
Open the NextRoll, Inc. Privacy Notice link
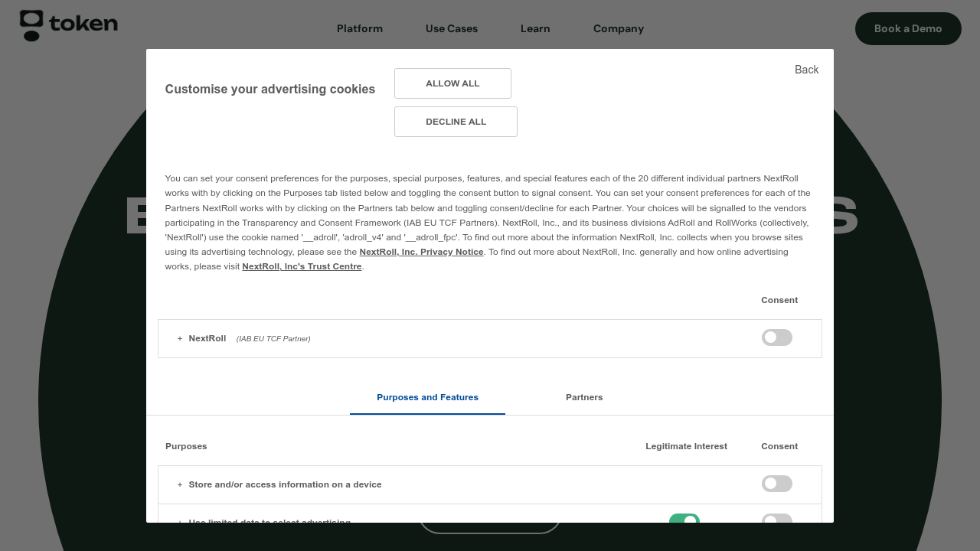click(422, 252)
